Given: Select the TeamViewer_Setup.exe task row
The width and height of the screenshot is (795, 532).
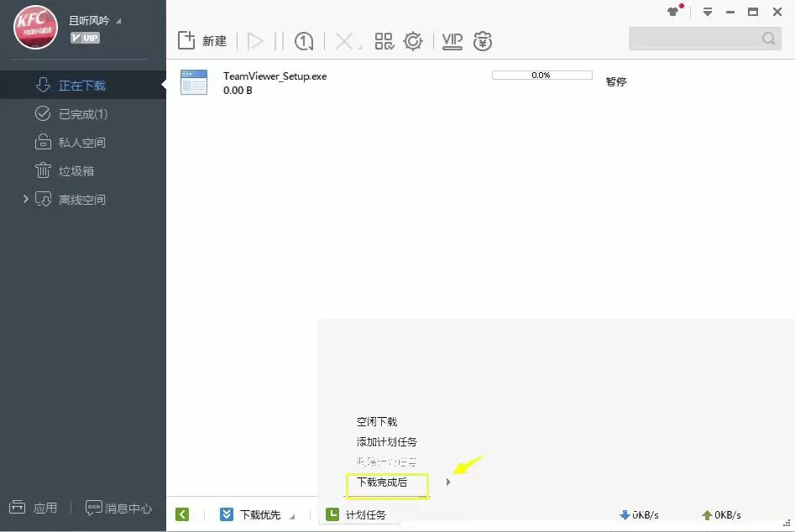Looking at the screenshot, I should click(480, 82).
